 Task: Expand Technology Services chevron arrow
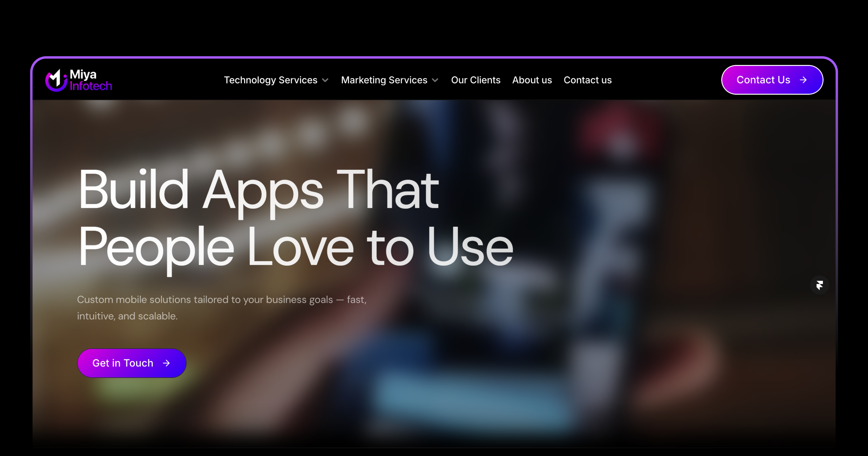pyautogui.click(x=325, y=80)
